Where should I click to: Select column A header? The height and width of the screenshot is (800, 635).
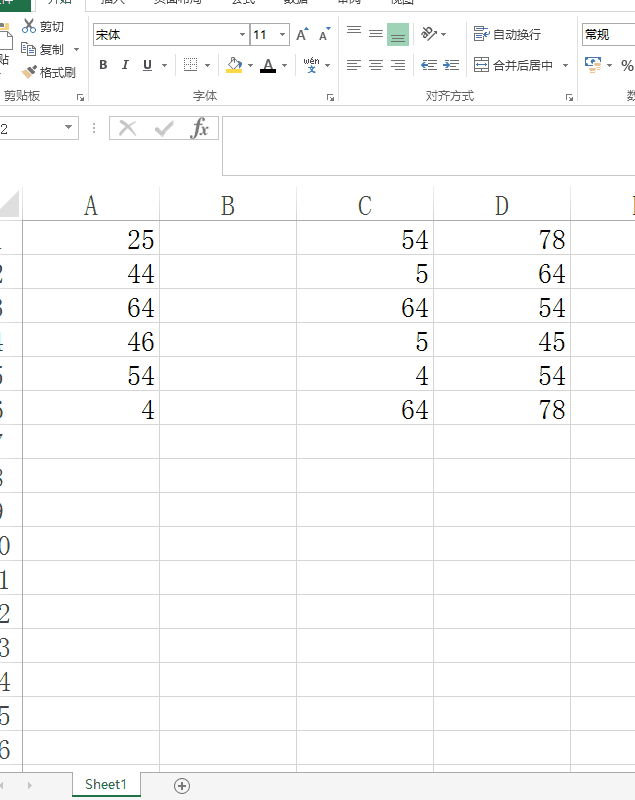(x=91, y=205)
